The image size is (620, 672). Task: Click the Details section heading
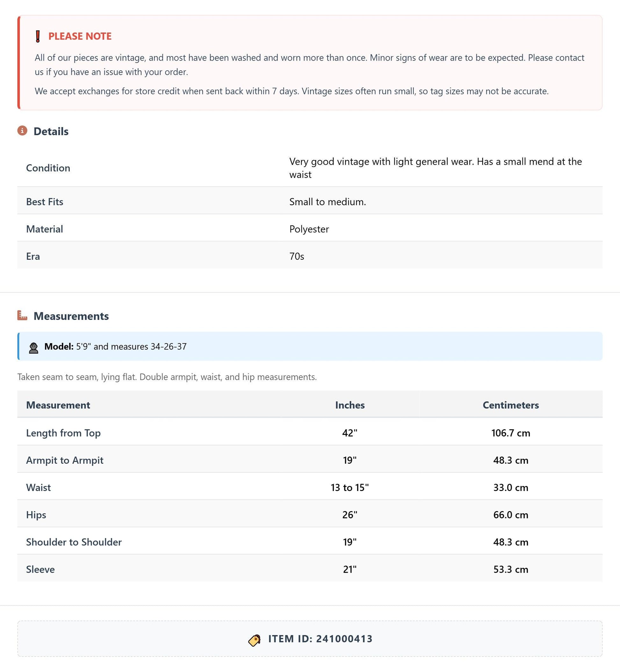(51, 132)
